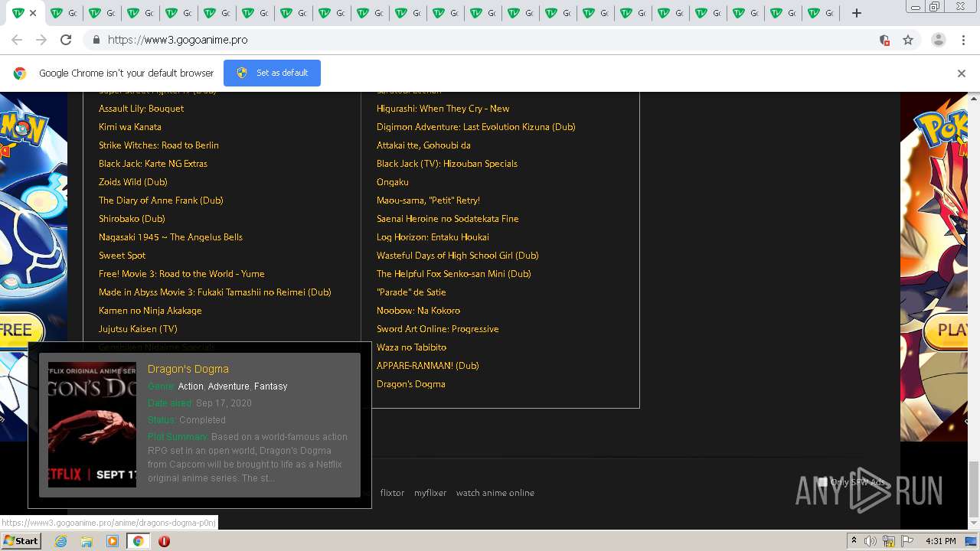Viewport: 980px width, 551px height.
Task: Open Saenai Heroine no Sodatekata Fine
Action: [x=448, y=219]
